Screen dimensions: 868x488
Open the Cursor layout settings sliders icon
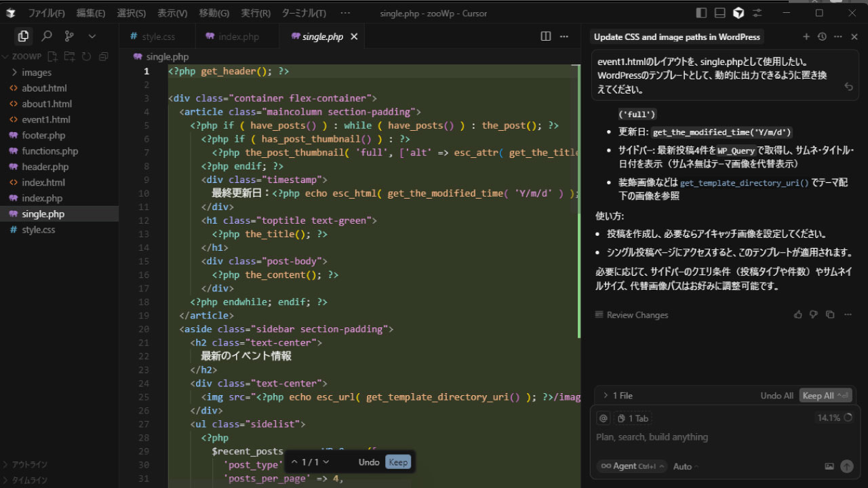coord(757,13)
